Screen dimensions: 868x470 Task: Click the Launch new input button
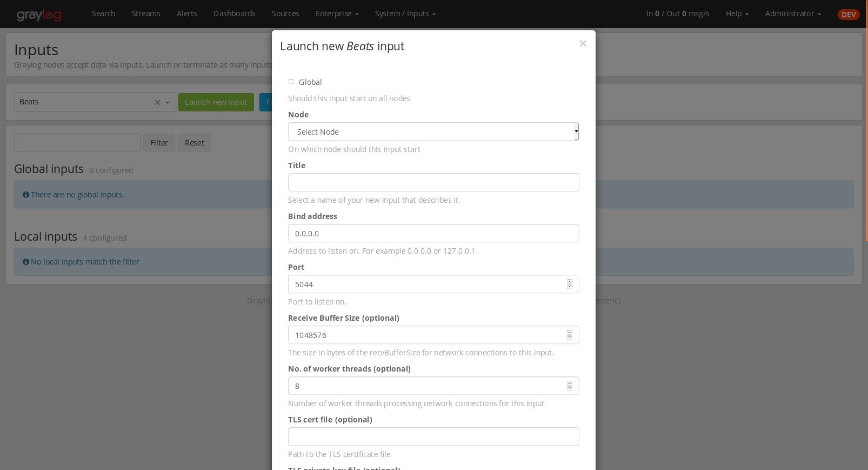tap(216, 102)
